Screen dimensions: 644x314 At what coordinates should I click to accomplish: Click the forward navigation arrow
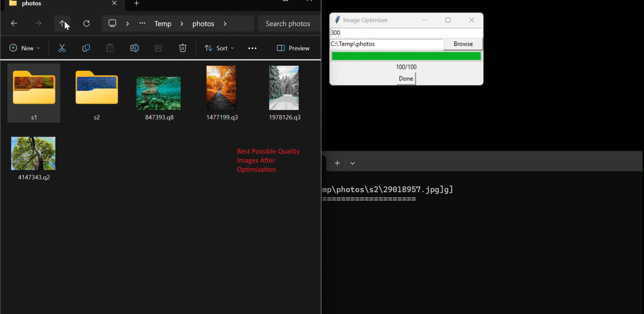tap(38, 23)
